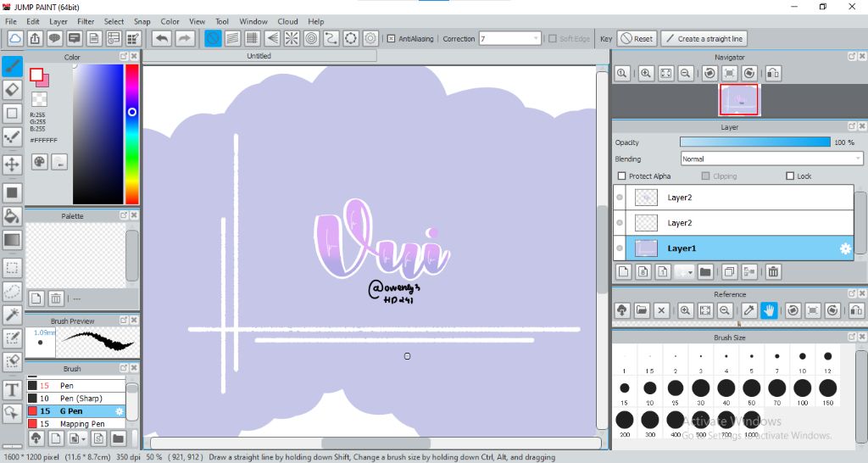Screen dimensions: 868x463
Task: Select the eyedropper in the Reference panel
Action: pos(749,310)
